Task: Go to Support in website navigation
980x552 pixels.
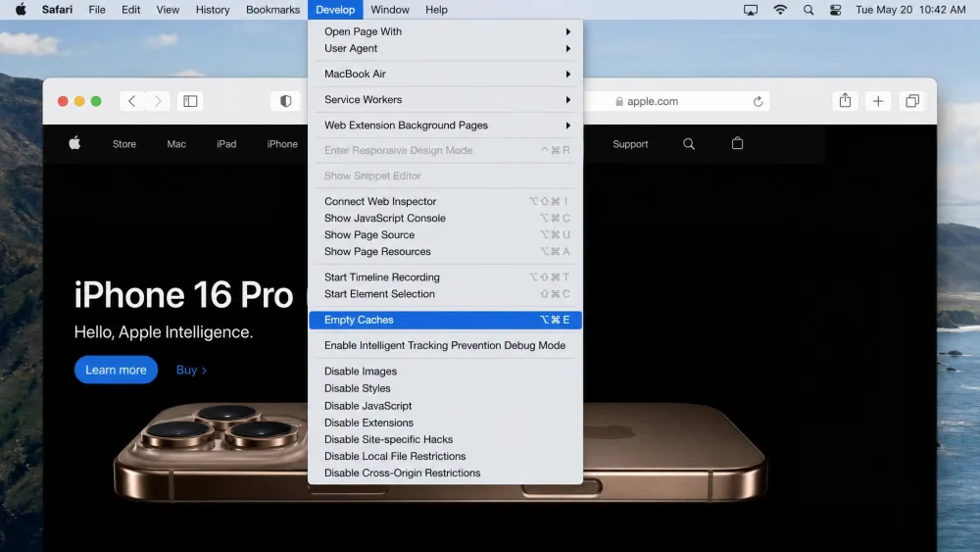Action: pos(630,144)
